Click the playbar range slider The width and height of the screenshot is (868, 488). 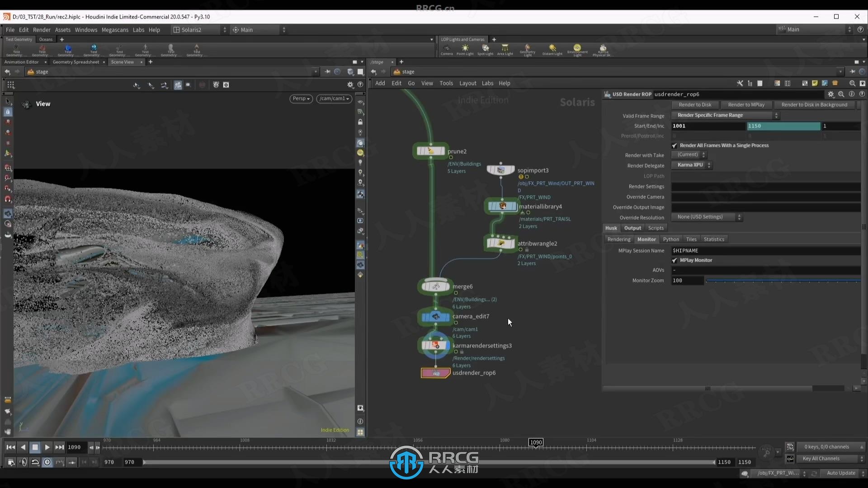429,462
